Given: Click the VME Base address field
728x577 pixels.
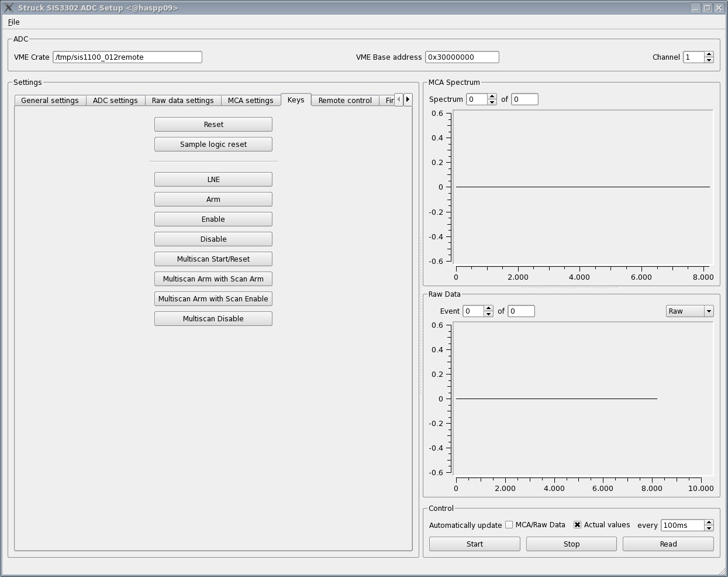Looking at the screenshot, I should tap(462, 57).
